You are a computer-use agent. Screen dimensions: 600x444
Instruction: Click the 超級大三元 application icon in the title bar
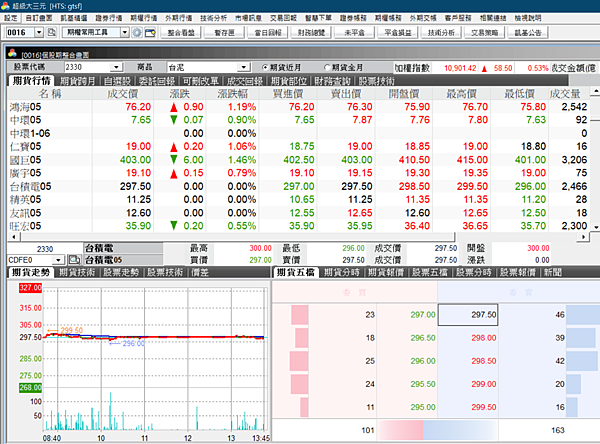point(5,6)
